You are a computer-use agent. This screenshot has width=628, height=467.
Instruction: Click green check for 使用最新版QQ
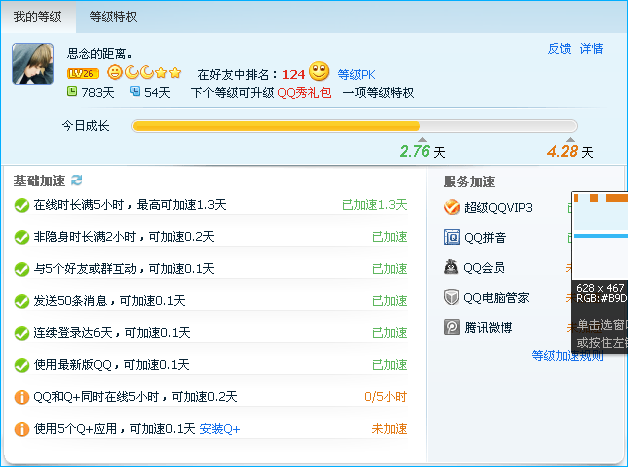(x=22, y=365)
